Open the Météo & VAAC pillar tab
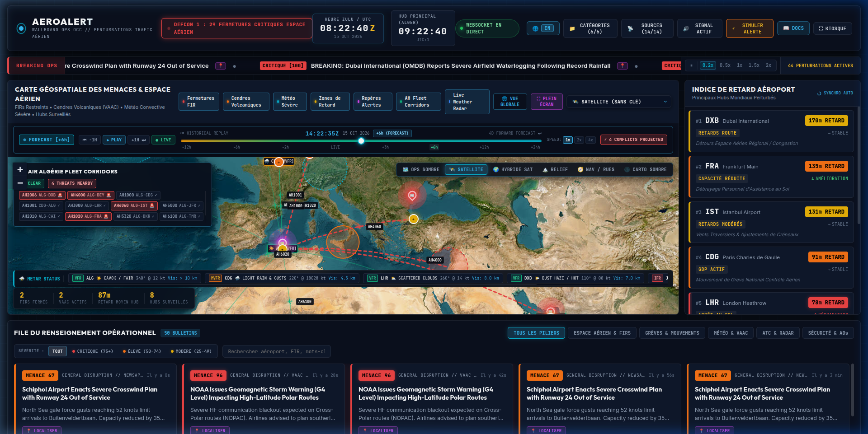Image resolution: width=868 pixels, height=434 pixels. tap(731, 333)
